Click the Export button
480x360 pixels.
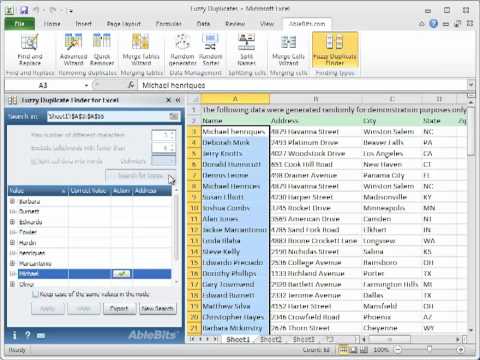pos(119,308)
